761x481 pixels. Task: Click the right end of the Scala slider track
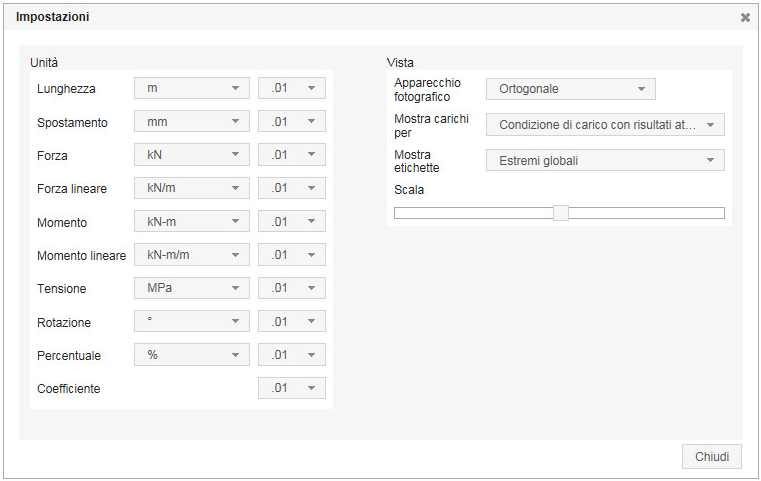pos(720,212)
